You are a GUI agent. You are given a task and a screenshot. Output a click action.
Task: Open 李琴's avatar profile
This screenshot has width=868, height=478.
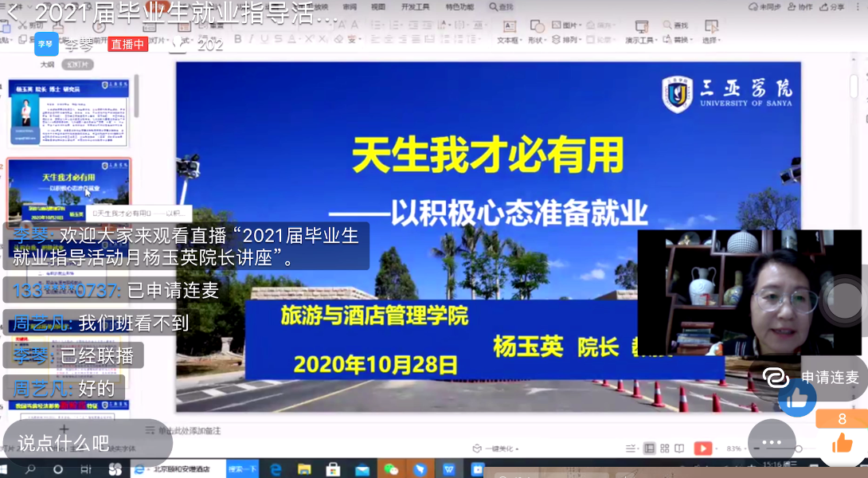click(47, 45)
